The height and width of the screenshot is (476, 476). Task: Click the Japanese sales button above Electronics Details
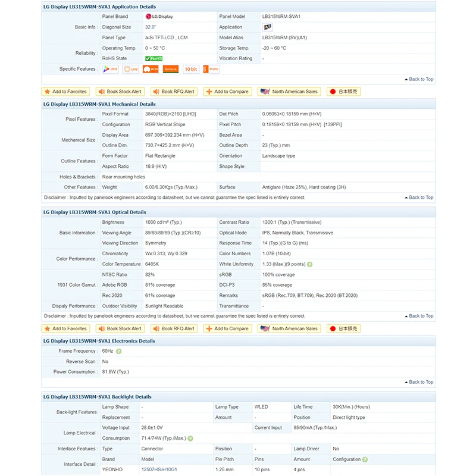click(x=344, y=329)
